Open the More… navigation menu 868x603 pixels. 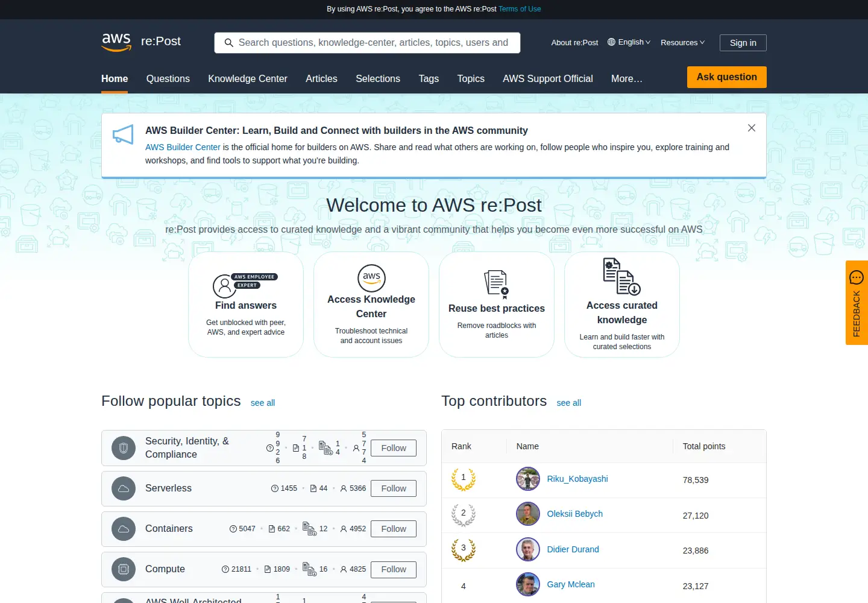pyautogui.click(x=627, y=78)
